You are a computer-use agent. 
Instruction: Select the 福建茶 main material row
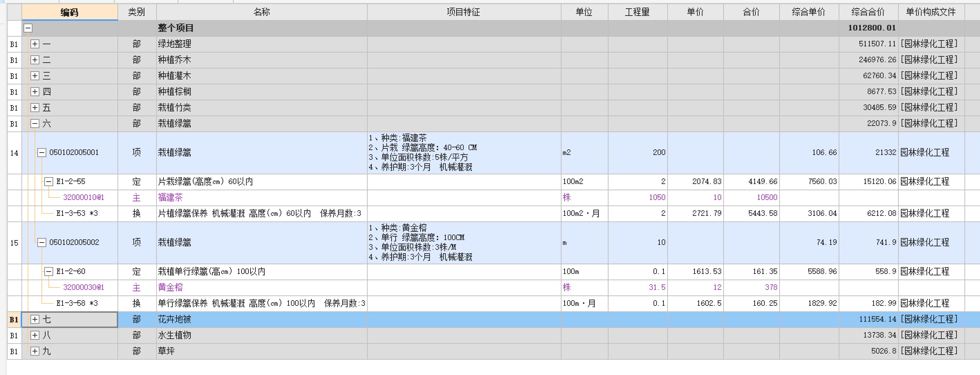pos(170,198)
